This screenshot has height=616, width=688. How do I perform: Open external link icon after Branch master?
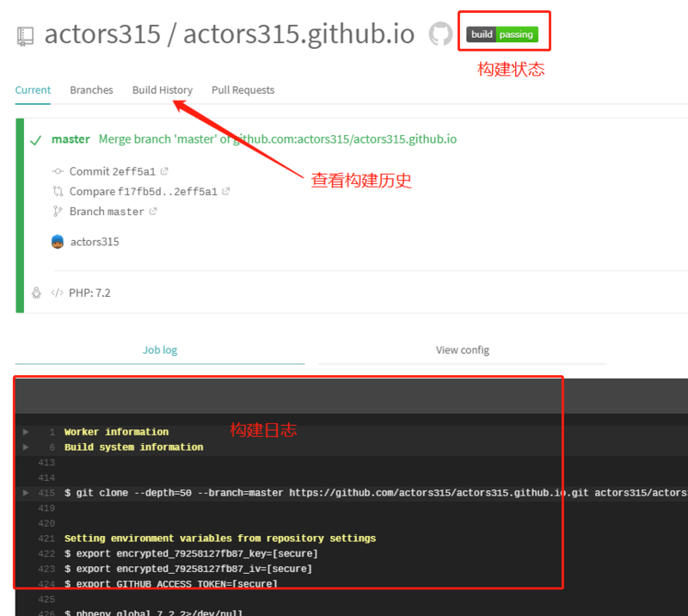153,212
